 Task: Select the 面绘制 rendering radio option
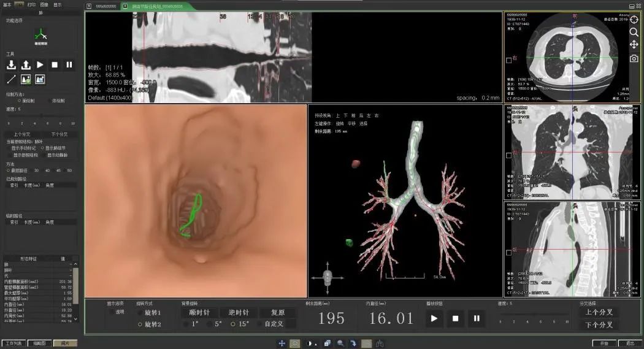pyautogui.click(x=26, y=101)
